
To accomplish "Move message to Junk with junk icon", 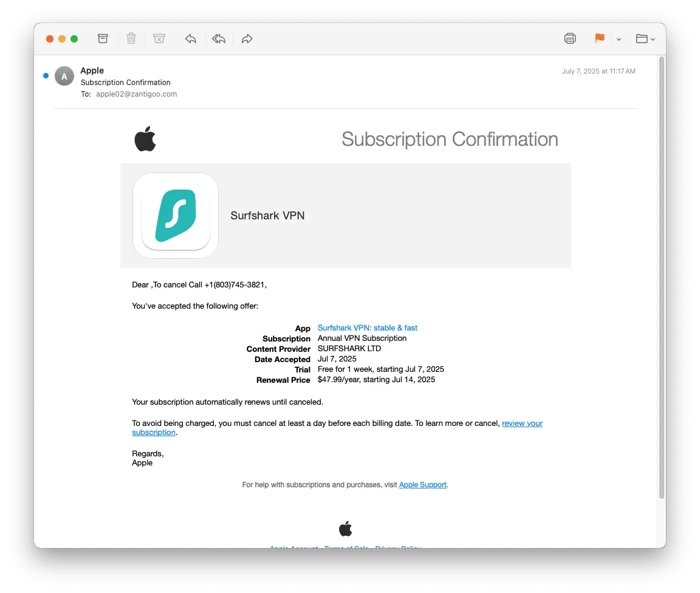I will coord(159,38).
